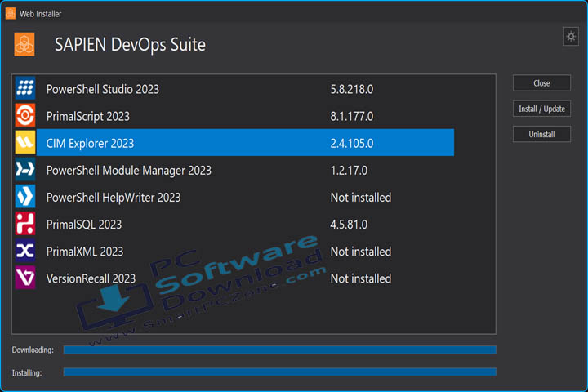Click PowerShell HelpWriter's Not installed status
The height and width of the screenshot is (392, 588).
point(361,198)
